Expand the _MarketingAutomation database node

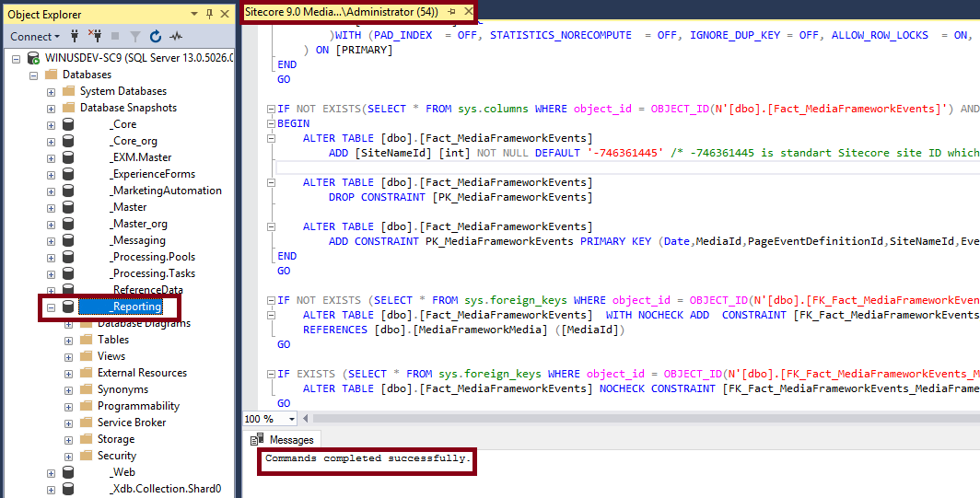point(52,191)
